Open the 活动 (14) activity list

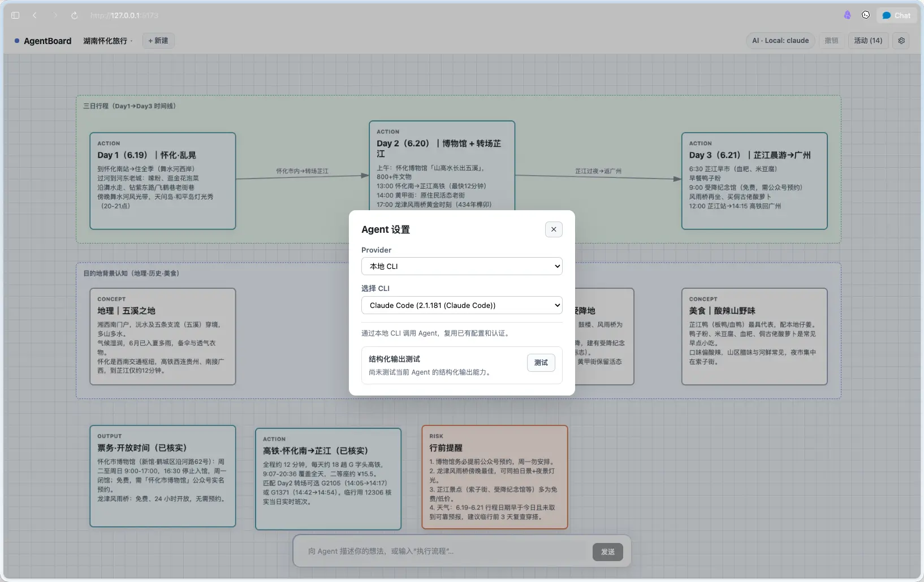pos(868,41)
